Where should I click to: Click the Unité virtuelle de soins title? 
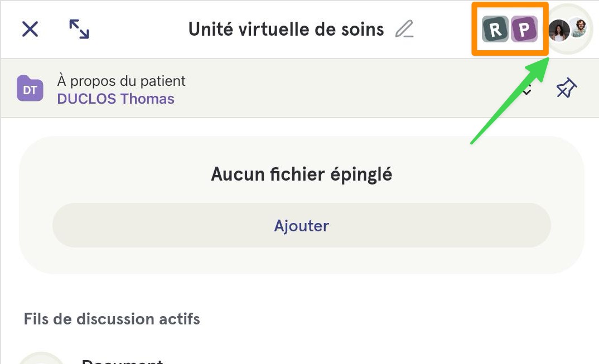(286, 29)
